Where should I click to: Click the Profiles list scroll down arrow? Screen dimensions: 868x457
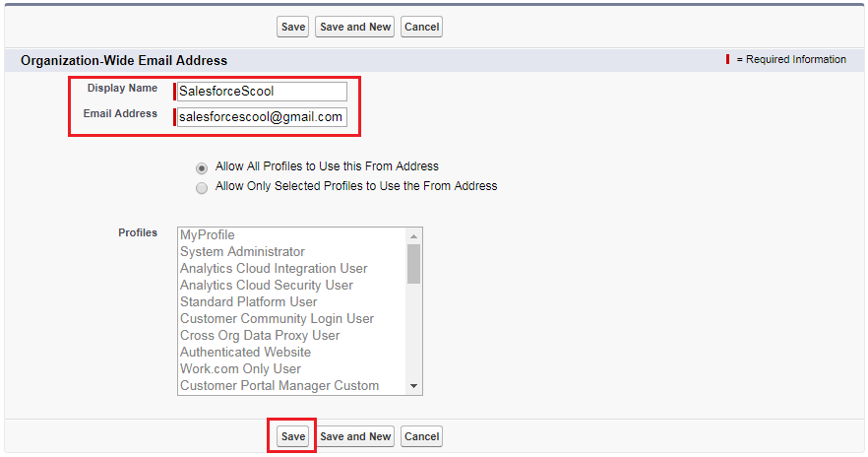coord(413,386)
